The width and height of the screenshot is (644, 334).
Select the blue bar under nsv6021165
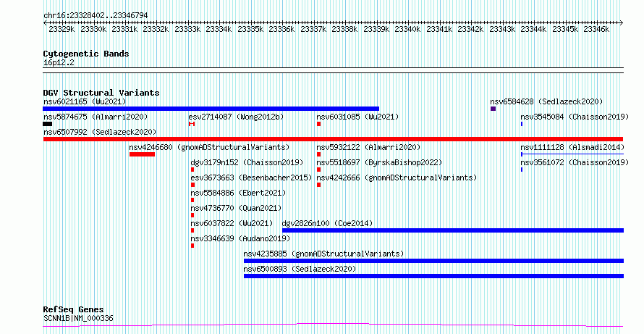pyautogui.click(x=211, y=109)
